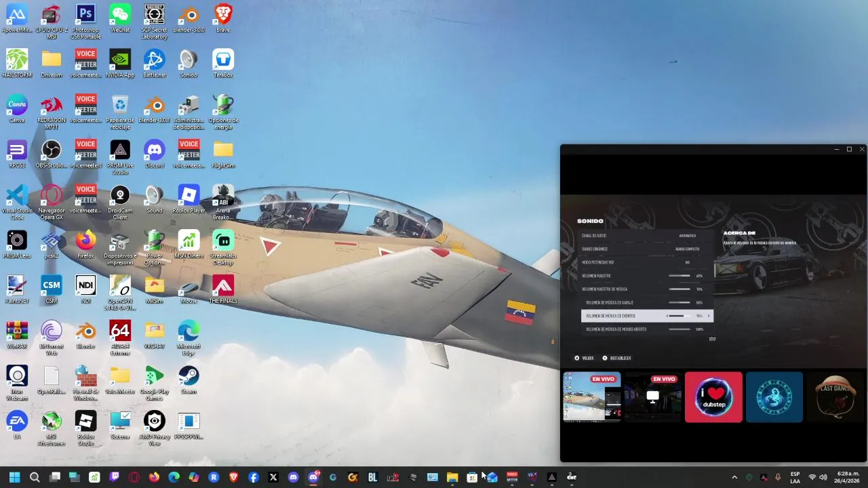The width and height of the screenshot is (868, 488).
Task: Select the blue scorpion zodiac tile
Action: 774,397
